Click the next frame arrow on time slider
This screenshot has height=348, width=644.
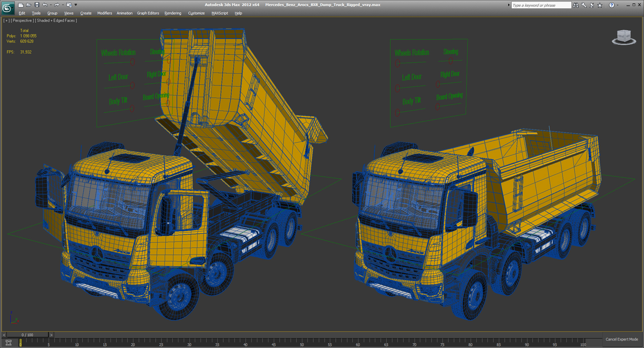pos(51,335)
